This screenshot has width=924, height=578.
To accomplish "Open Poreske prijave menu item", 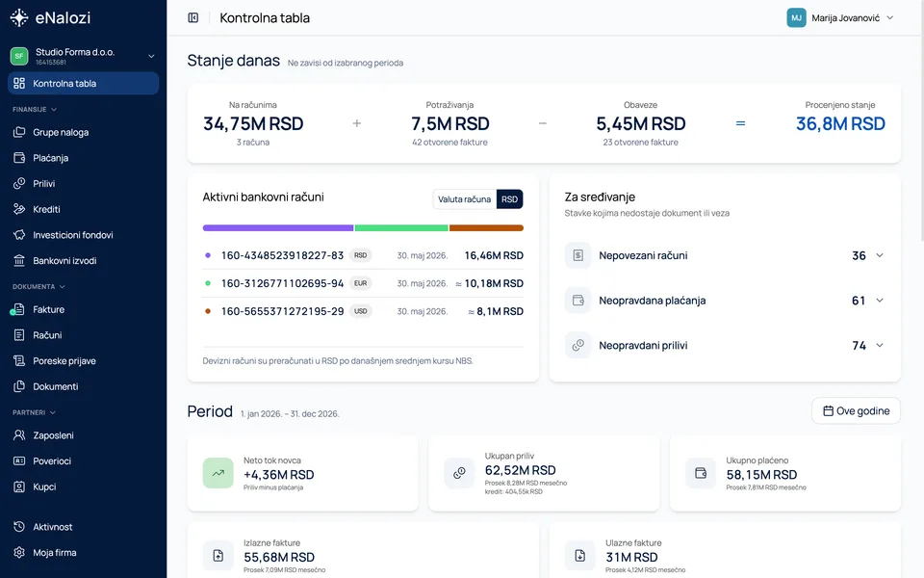I will (83, 360).
